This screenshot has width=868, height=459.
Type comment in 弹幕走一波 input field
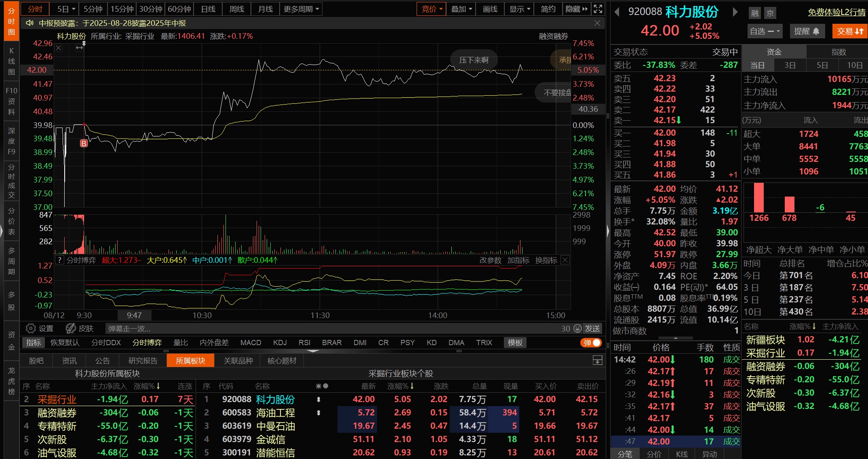tap(331, 328)
